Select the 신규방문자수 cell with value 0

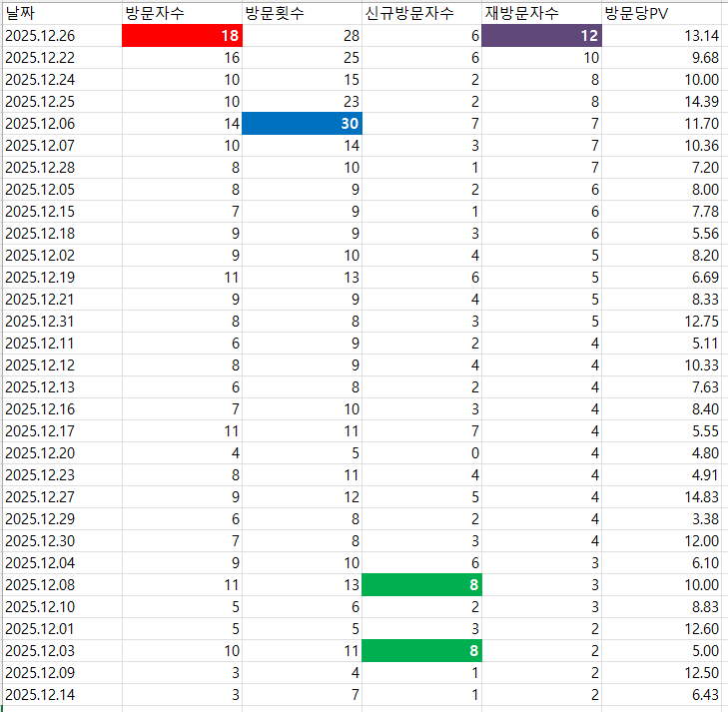pos(420,452)
